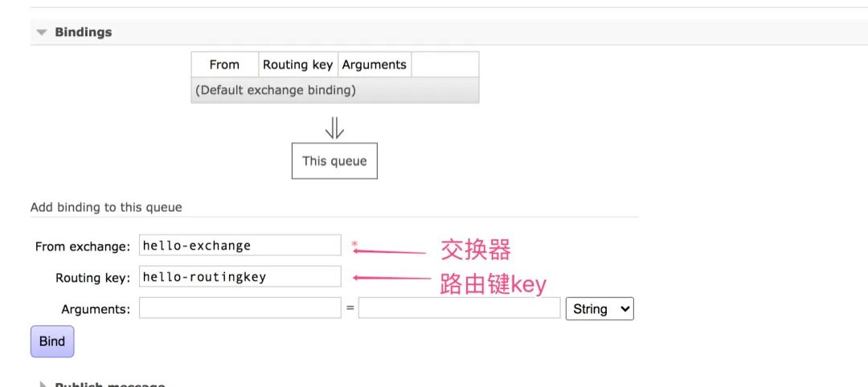The height and width of the screenshot is (387, 868).
Task: Click the double down arrow icon
Action: (x=334, y=128)
